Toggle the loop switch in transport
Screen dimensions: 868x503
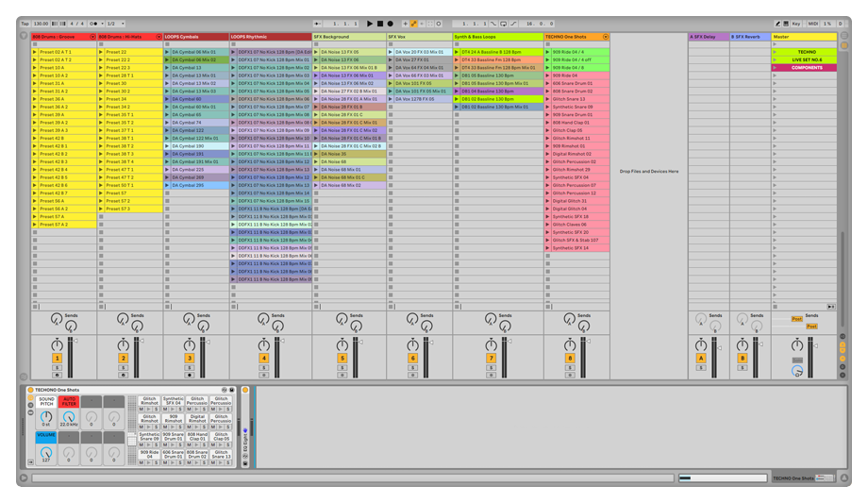(503, 24)
